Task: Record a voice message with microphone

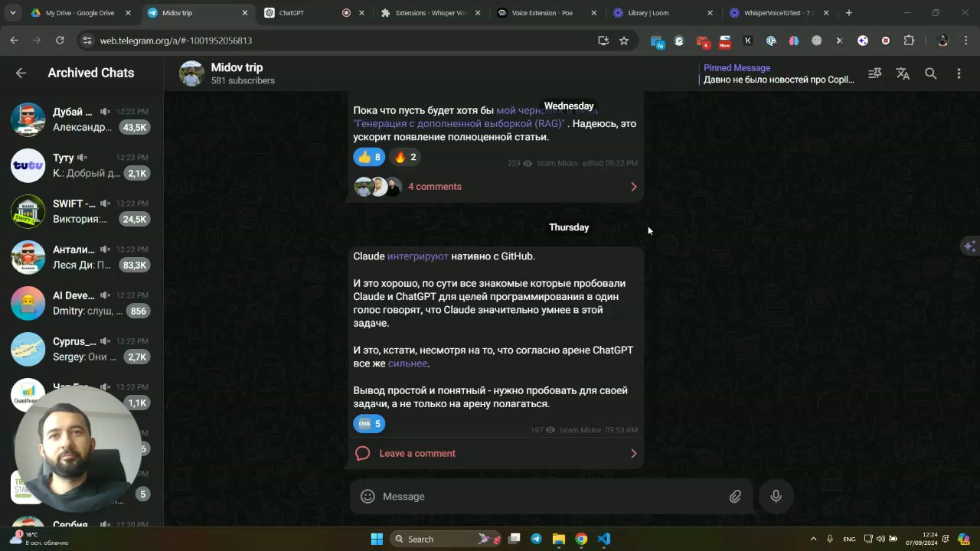Action: (x=776, y=497)
